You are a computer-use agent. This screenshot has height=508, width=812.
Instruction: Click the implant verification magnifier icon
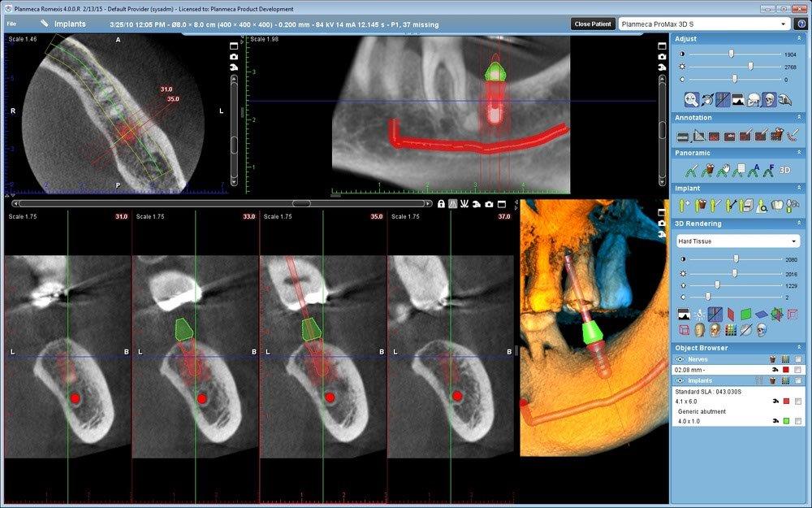click(762, 206)
